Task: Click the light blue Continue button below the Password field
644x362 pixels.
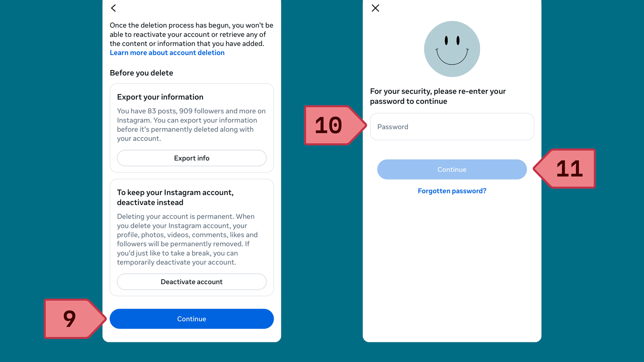Action: coord(452,169)
